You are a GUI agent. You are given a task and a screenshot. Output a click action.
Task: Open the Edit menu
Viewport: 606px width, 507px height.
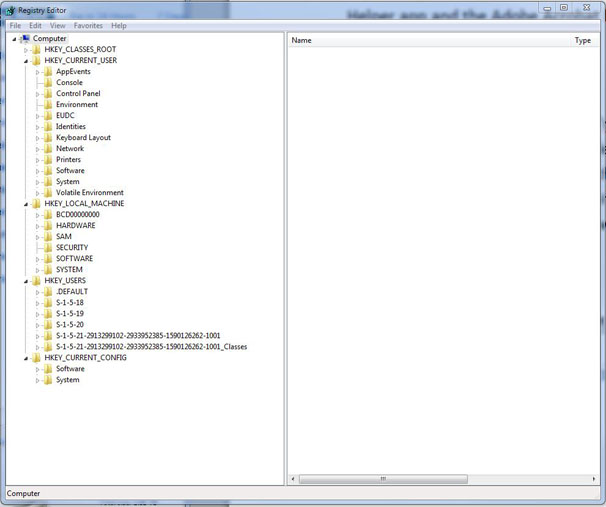click(35, 25)
